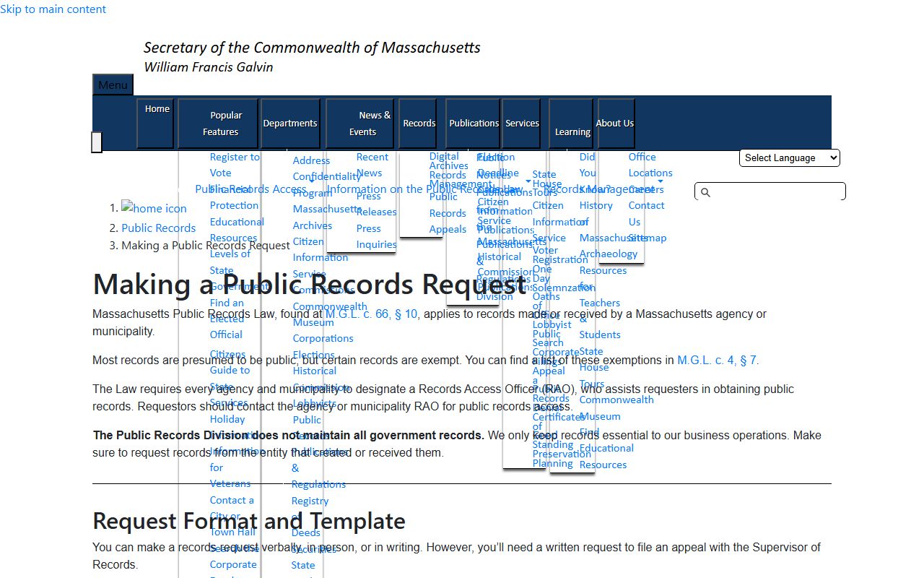Open the Records menu
This screenshot has height=578, width=924.
[418, 124]
